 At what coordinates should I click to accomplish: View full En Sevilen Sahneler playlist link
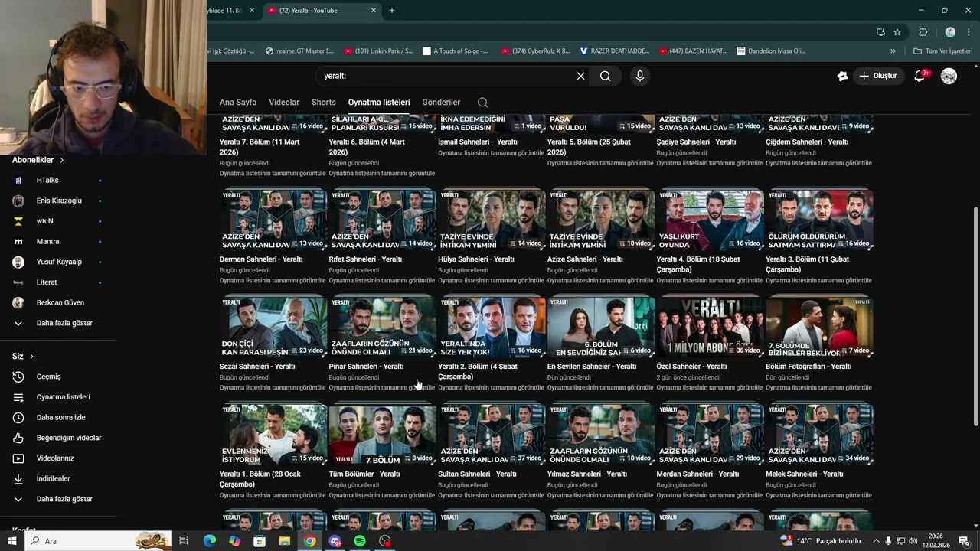599,388
